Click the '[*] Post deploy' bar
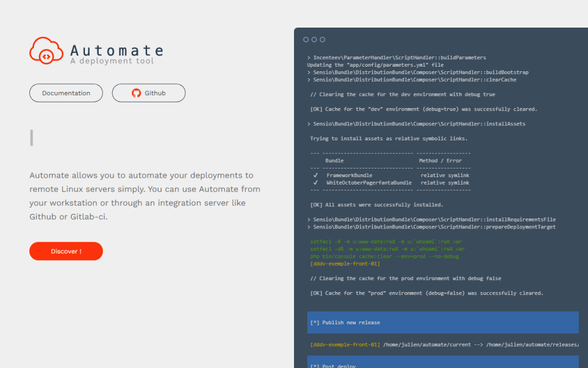This screenshot has height=368, width=588. [x=443, y=362]
